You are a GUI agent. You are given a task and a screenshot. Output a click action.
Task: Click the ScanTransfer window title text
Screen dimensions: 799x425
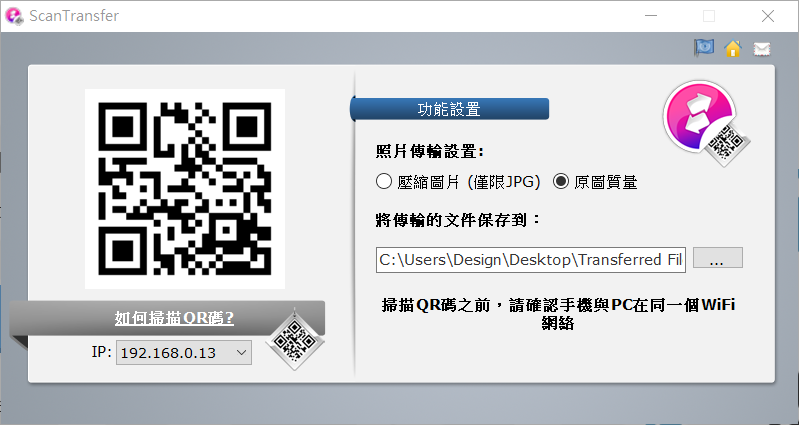pyautogui.click(x=74, y=16)
